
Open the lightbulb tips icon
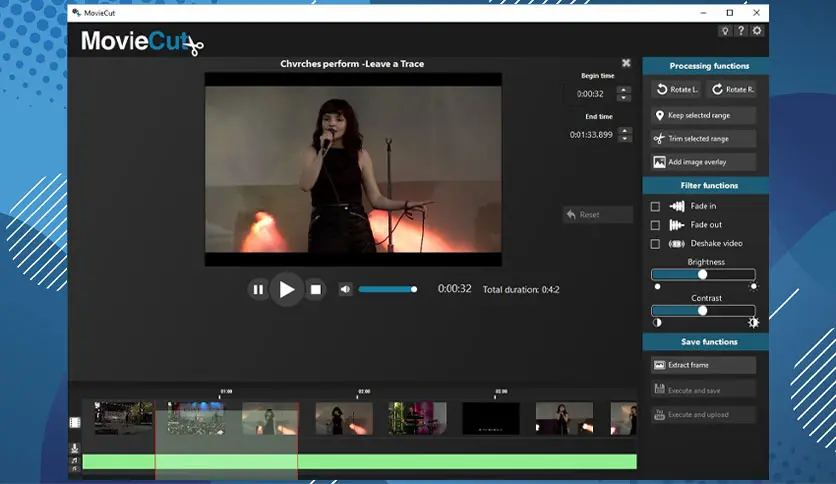point(725,31)
